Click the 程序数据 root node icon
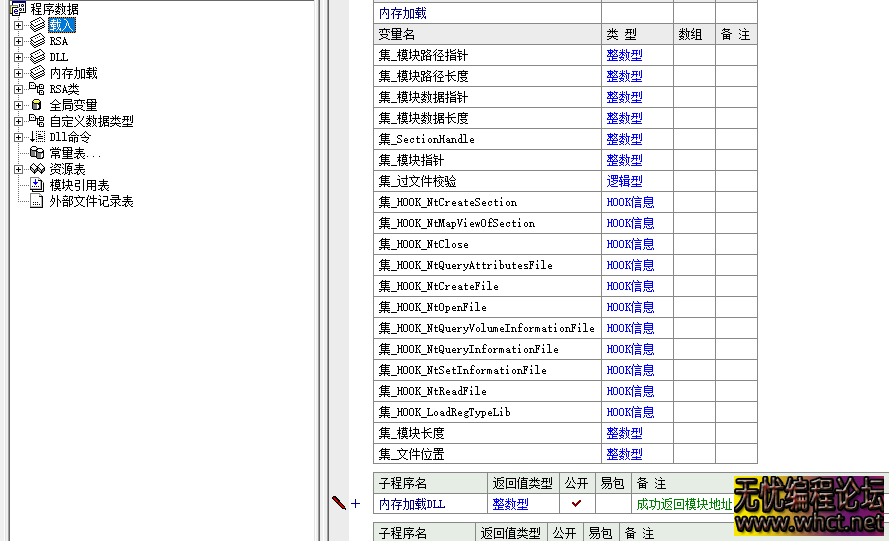Screen dimensions: 889x541 pos(18,9)
